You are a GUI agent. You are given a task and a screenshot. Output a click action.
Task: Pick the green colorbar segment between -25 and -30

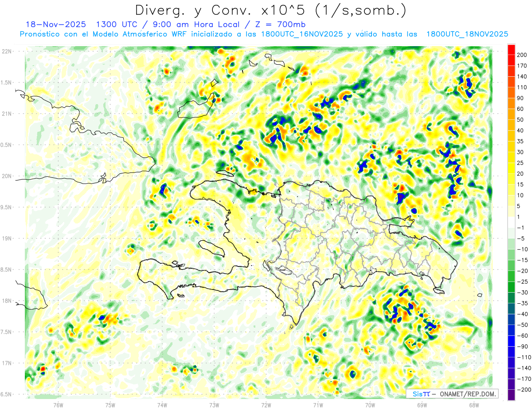[511, 287]
